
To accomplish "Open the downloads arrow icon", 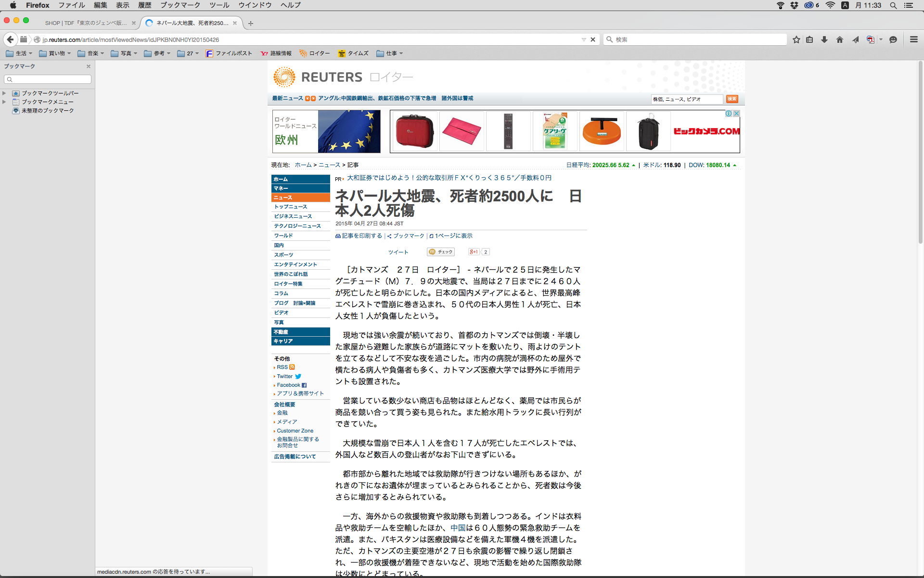I will point(824,39).
